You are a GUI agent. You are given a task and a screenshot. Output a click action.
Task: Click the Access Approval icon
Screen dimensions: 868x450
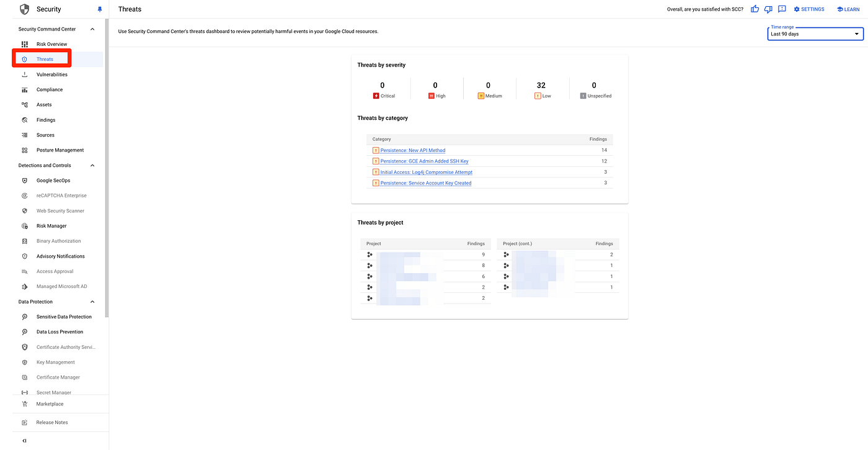tap(25, 271)
